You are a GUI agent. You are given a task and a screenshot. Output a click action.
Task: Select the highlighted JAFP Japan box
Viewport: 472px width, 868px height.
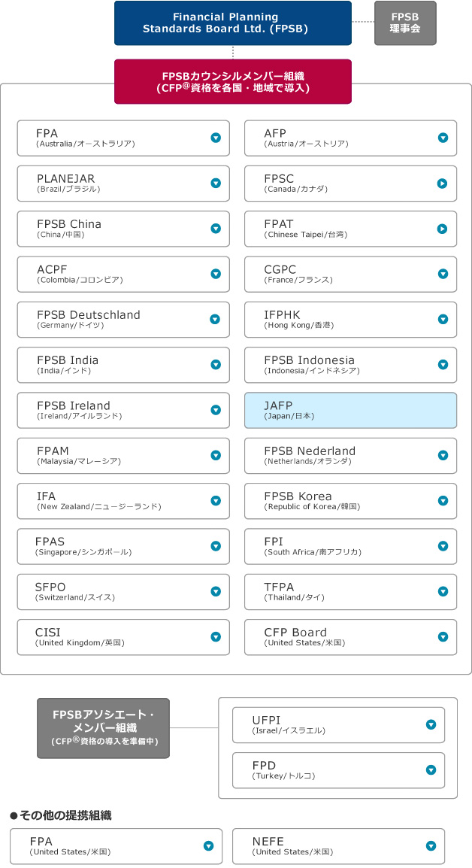click(350, 410)
